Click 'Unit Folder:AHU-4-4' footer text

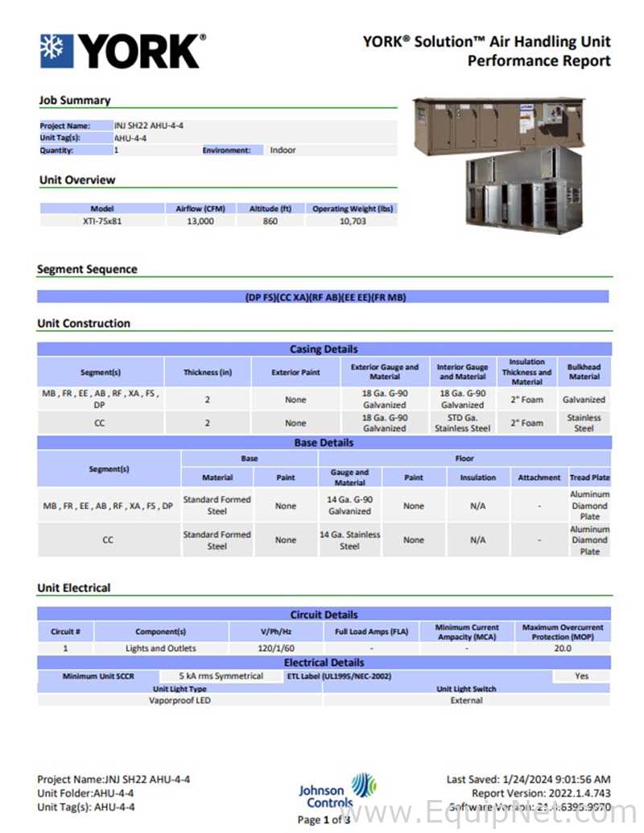[85, 794]
